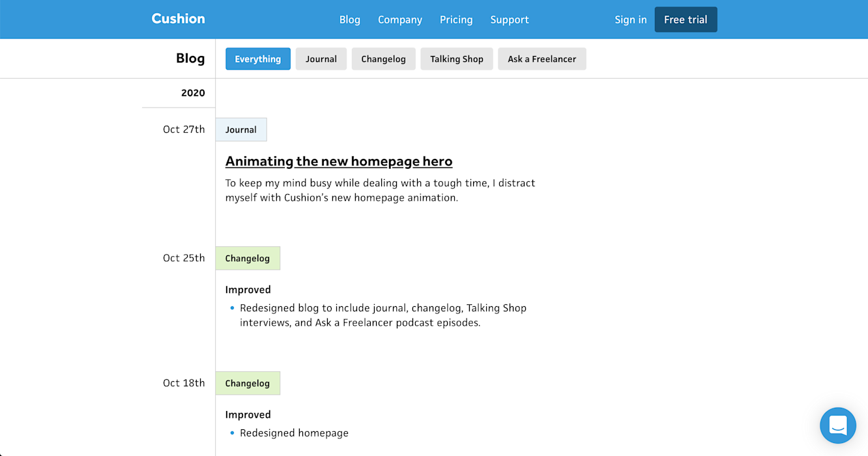This screenshot has width=868, height=456.
Task: Open the chat support bubble icon
Action: (837, 425)
